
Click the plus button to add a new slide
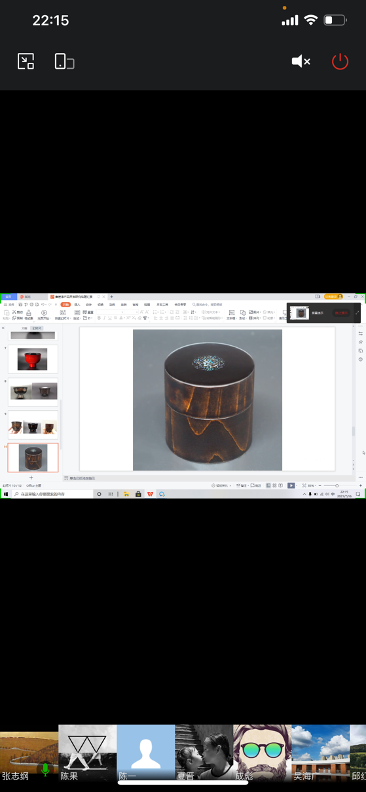pos(31,477)
